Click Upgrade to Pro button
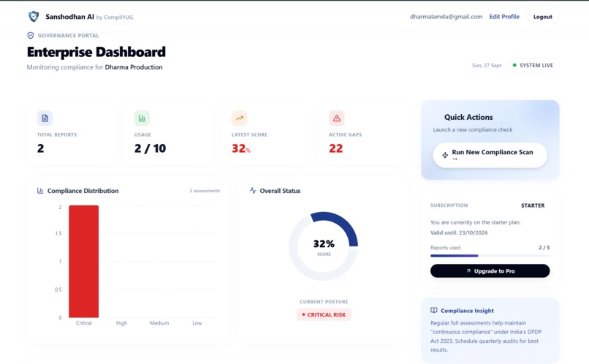 pyautogui.click(x=490, y=271)
